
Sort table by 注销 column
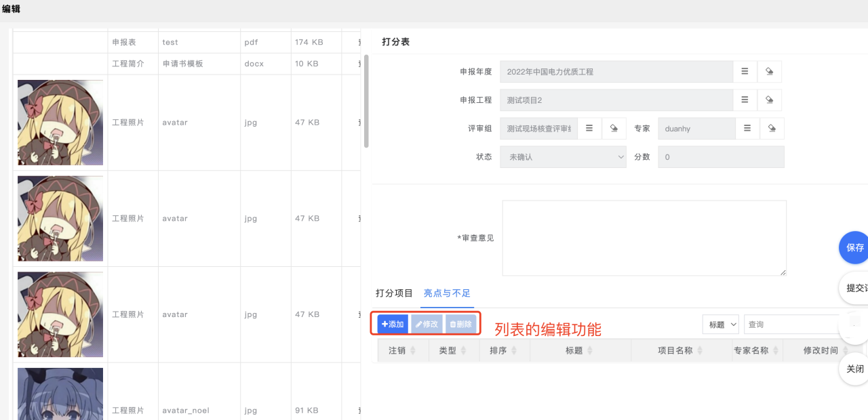click(x=403, y=350)
